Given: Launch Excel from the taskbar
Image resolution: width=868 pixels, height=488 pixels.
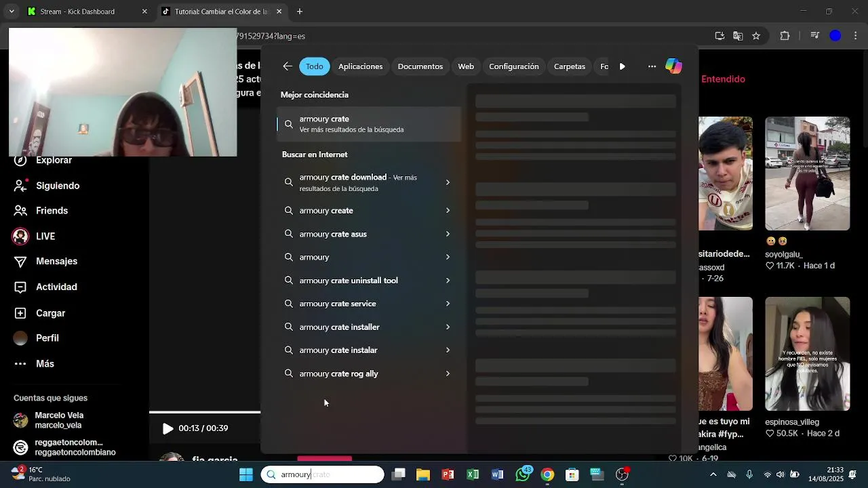Looking at the screenshot, I should pos(473,474).
